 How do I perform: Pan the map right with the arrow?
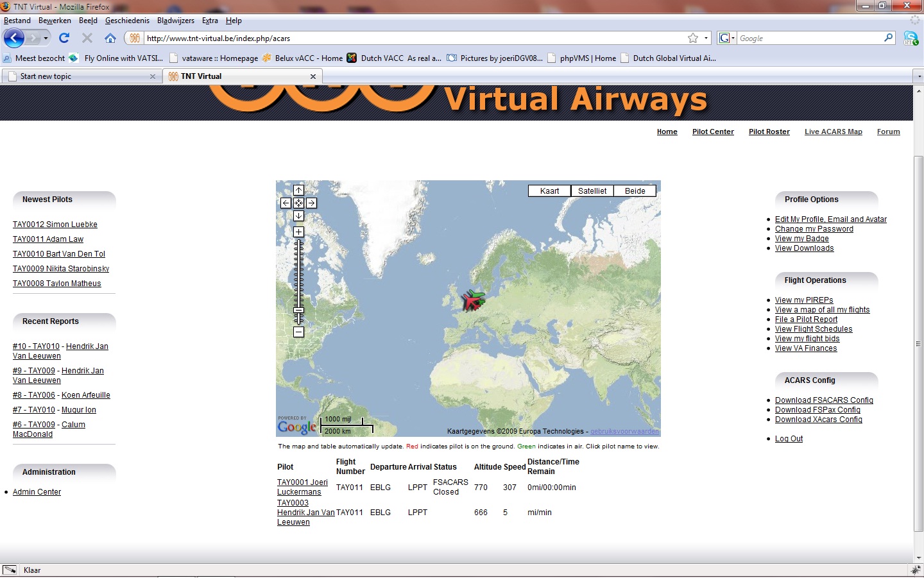[311, 203]
